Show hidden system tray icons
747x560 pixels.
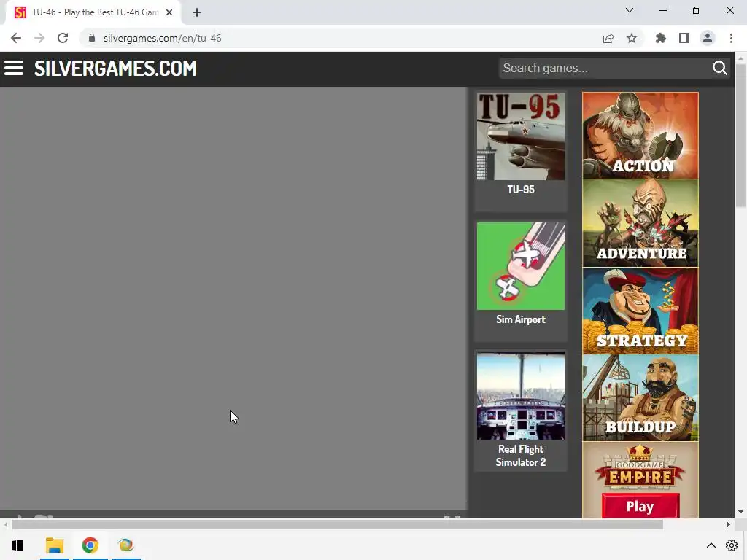coord(711,545)
